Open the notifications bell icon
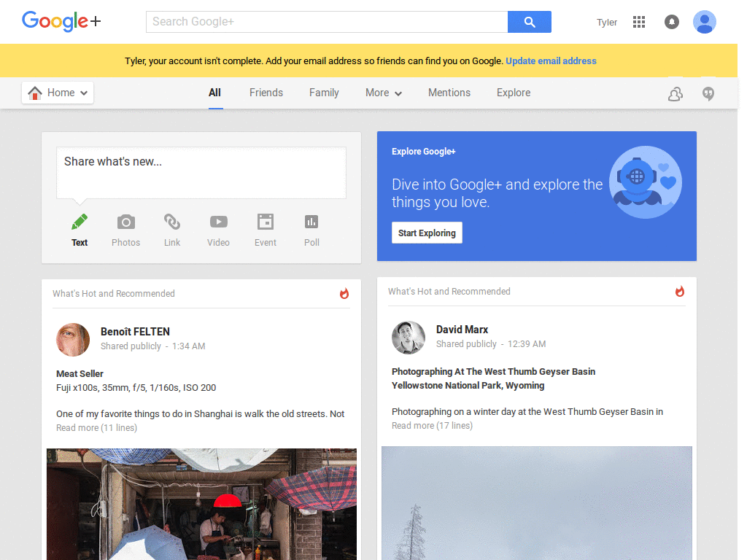Screen dimensions: 747x560 pos(672,22)
